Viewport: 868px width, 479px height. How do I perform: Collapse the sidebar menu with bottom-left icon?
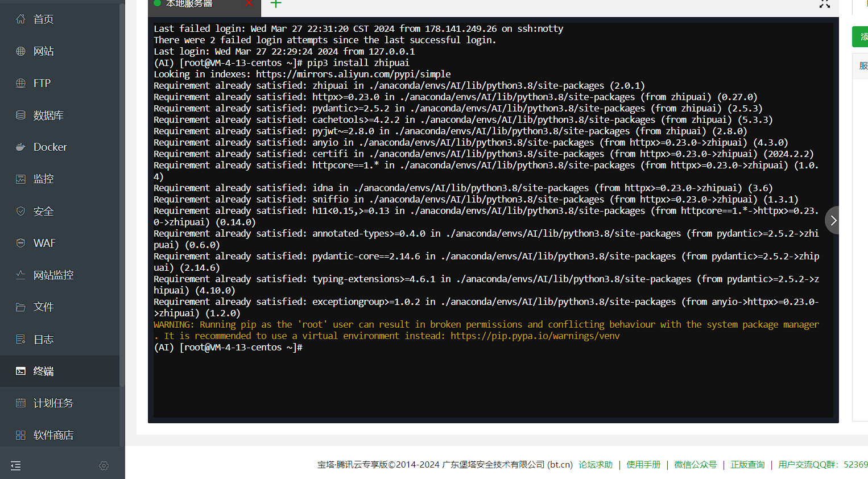click(16, 466)
